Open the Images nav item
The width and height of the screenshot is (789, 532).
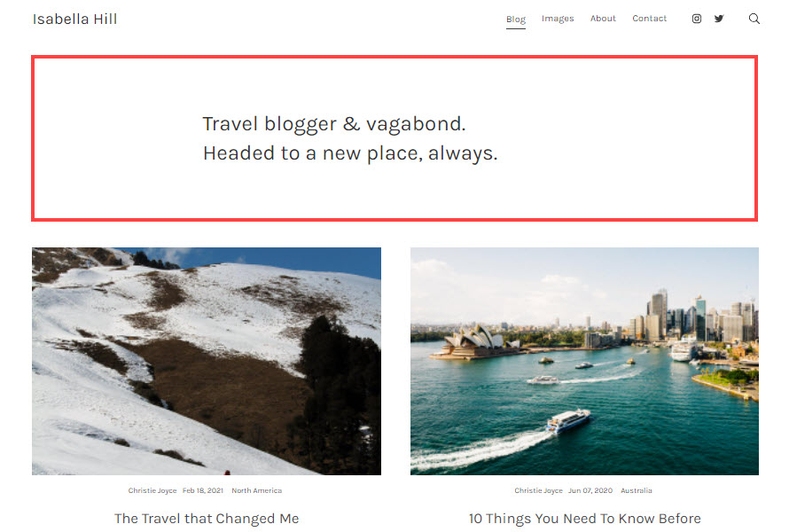[558, 19]
